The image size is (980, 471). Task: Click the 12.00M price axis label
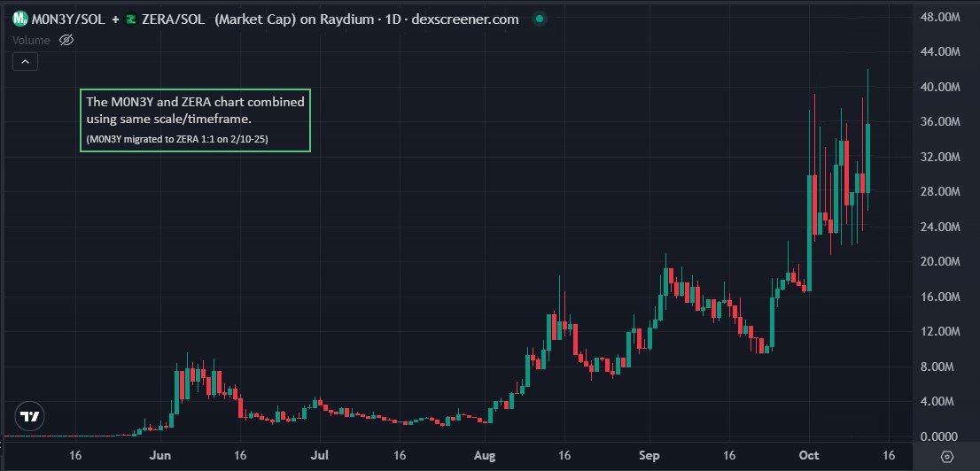939,332
